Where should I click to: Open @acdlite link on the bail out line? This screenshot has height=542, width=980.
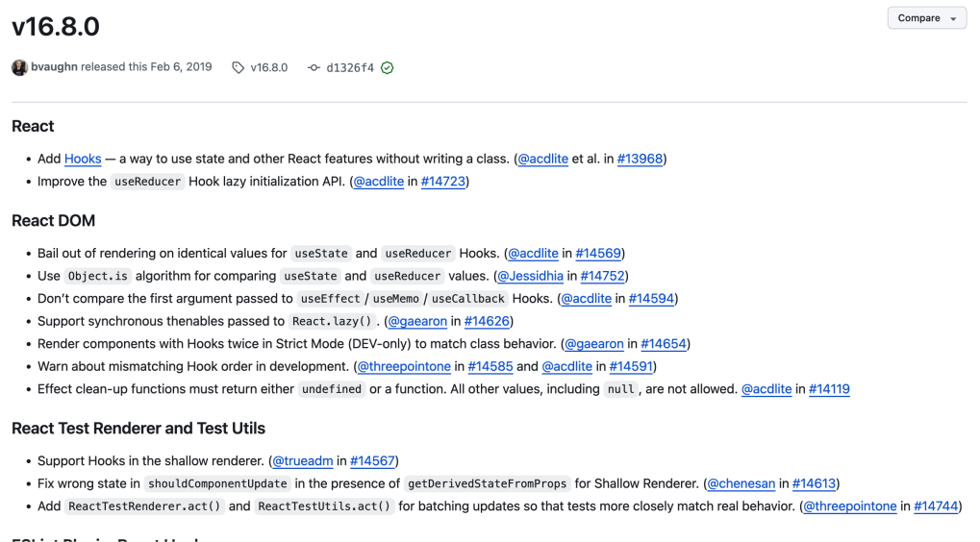pos(533,253)
